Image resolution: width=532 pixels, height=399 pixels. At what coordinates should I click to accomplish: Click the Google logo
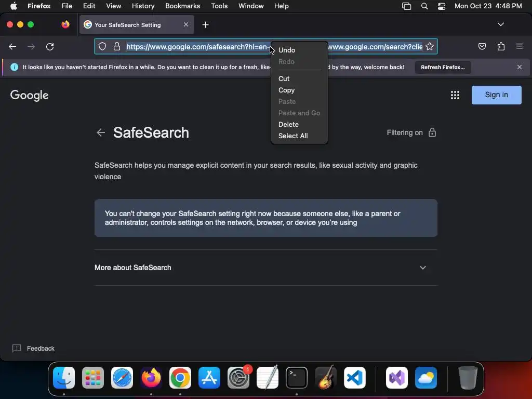pyautogui.click(x=30, y=96)
